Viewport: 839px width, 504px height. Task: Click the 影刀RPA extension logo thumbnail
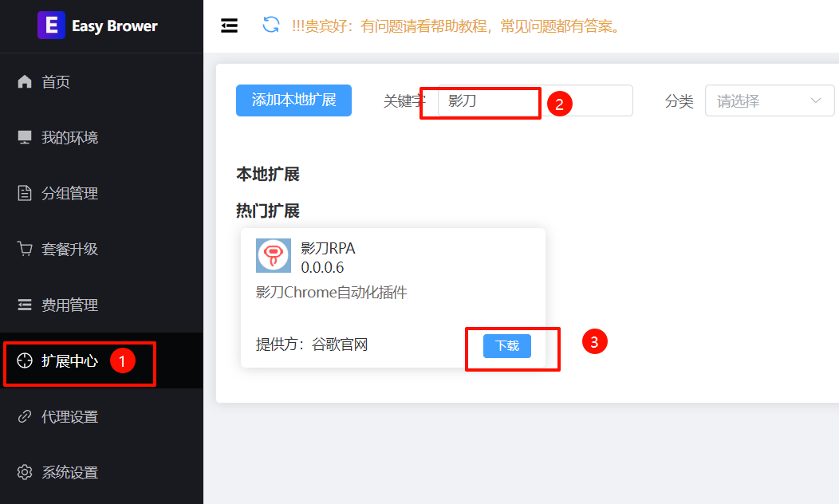click(274, 256)
